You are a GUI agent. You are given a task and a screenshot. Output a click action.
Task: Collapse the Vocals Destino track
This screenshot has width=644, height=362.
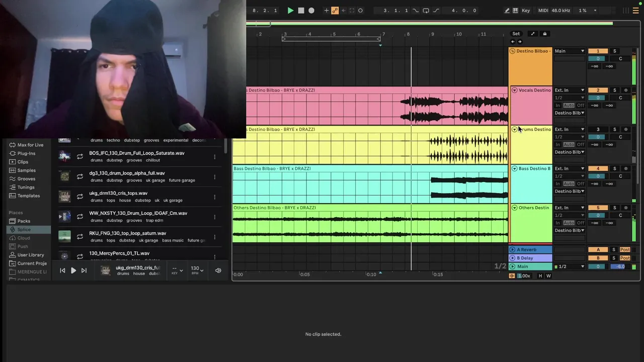click(x=515, y=90)
